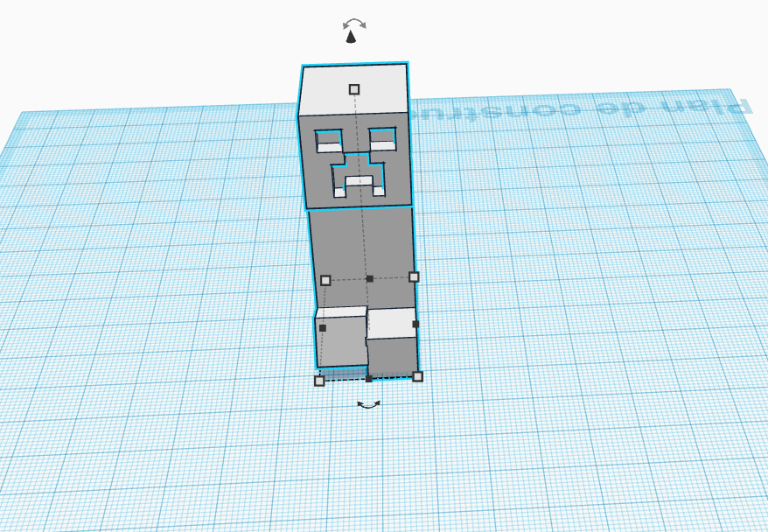Select the front-left white corner resize handle
Image resolution: width=768 pixels, height=532 pixels.
point(319,381)
